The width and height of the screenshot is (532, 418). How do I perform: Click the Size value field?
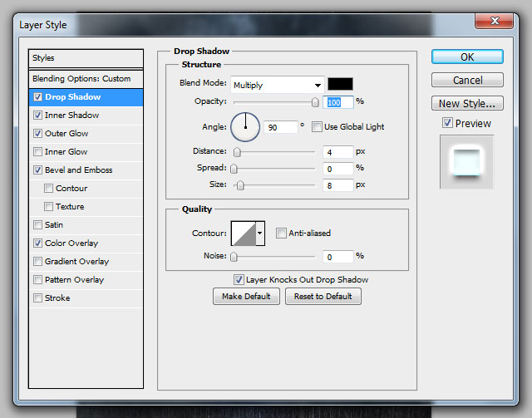coord(338,185)
